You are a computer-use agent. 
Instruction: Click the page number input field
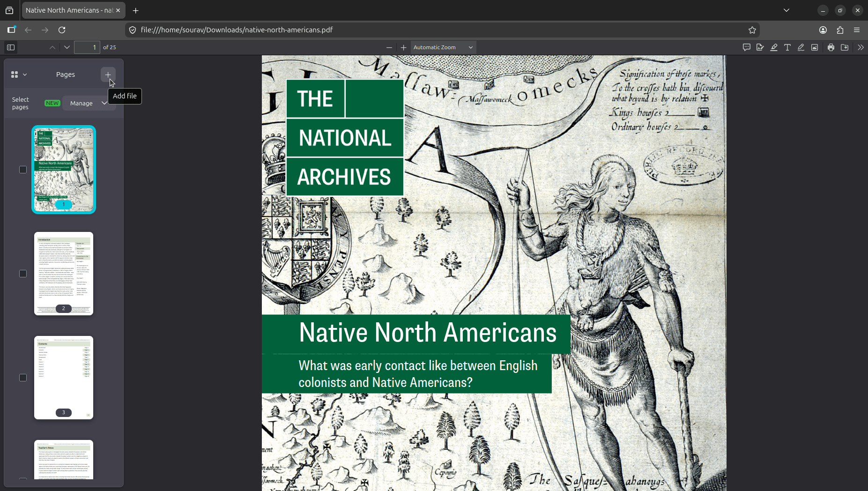tap(87, 47)
